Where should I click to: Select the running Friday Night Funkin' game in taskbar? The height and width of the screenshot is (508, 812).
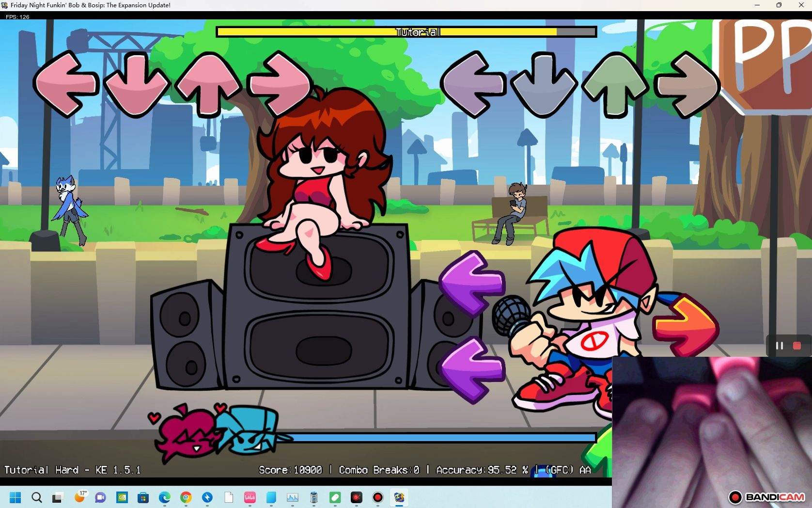[x=399, y=498]
